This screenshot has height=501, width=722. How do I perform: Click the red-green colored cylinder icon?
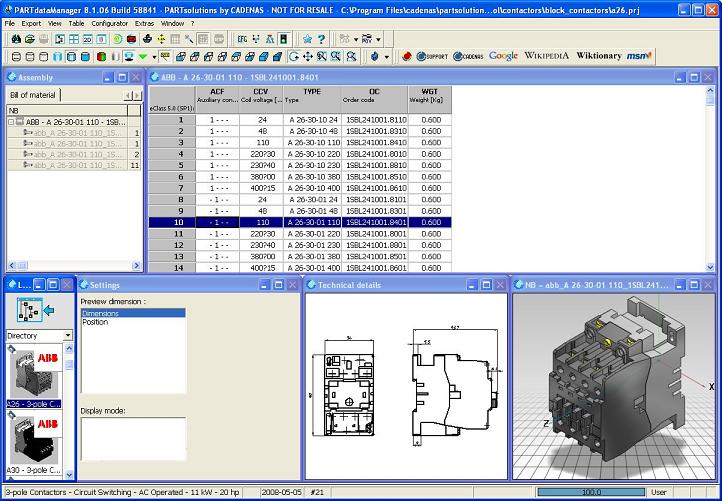pos(101,57)
